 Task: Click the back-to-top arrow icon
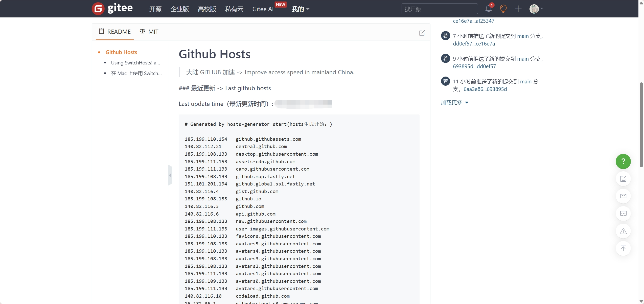[x=623, y=248]
